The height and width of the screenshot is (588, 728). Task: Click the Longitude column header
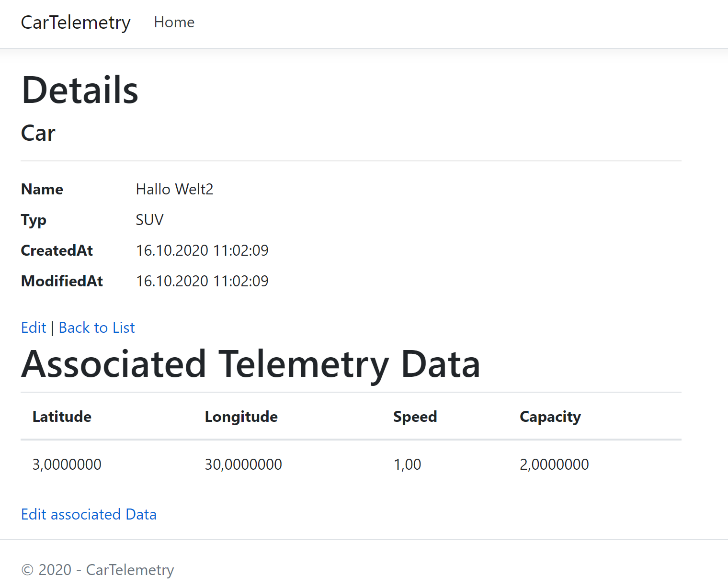(241, 417)
